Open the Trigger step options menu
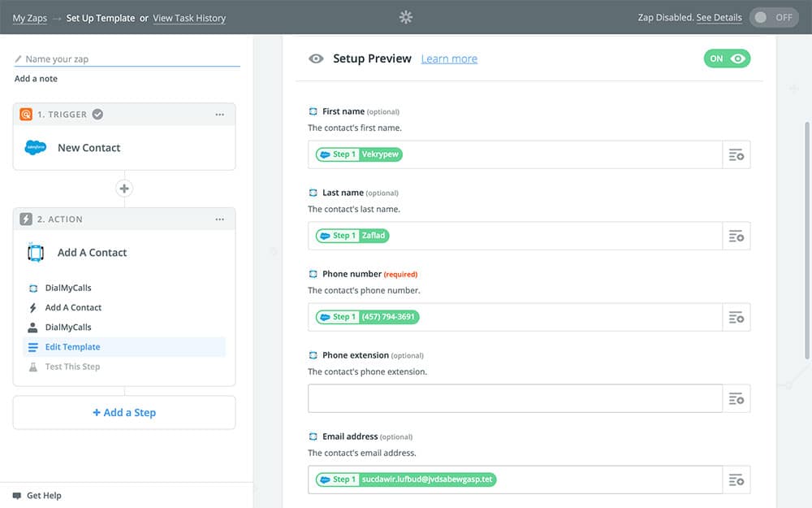This screenshot has width=812, height=508. [219, 115]
